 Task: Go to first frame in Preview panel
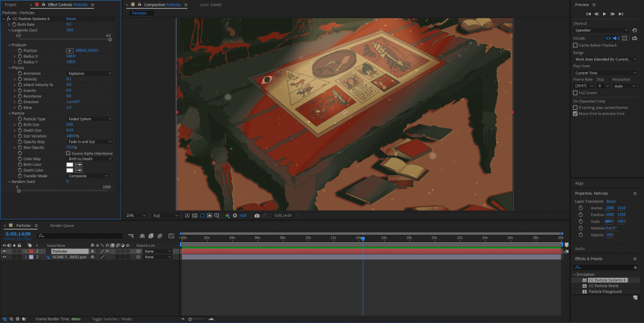pyautogui.click(x=588, y=14)
